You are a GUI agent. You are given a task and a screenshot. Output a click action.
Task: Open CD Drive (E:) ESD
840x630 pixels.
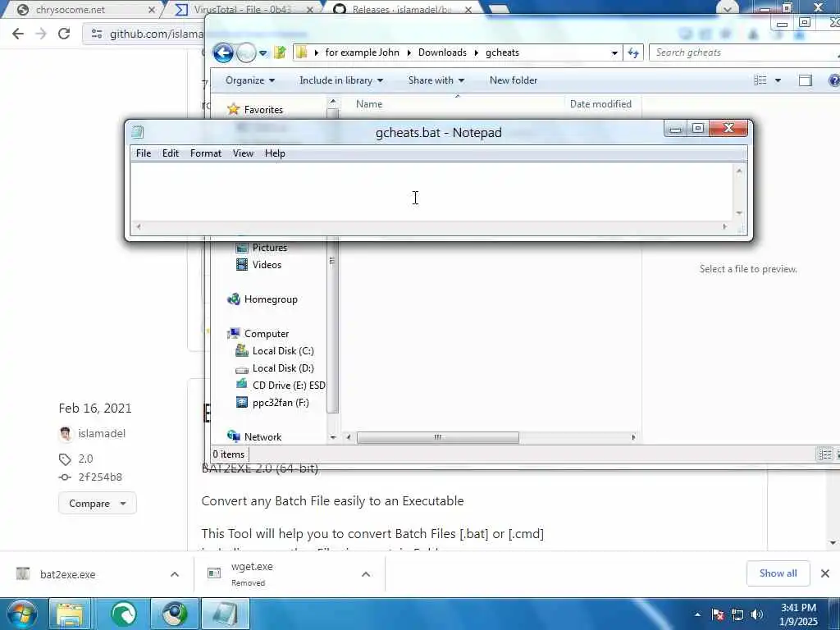click(289, 386)
